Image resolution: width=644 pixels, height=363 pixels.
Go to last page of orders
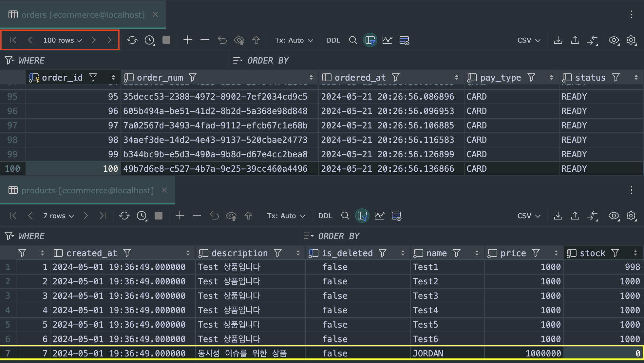point(110,40)
